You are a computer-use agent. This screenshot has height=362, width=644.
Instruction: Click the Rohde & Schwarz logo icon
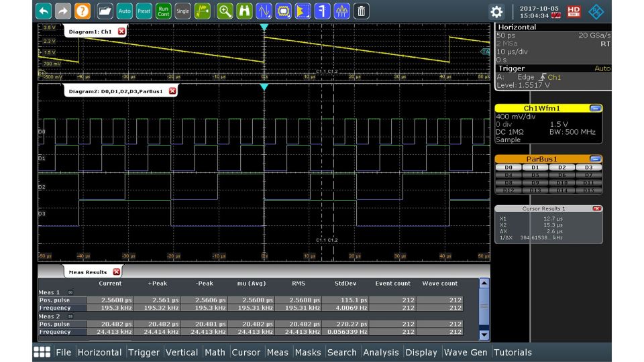[x=596, y=11]
